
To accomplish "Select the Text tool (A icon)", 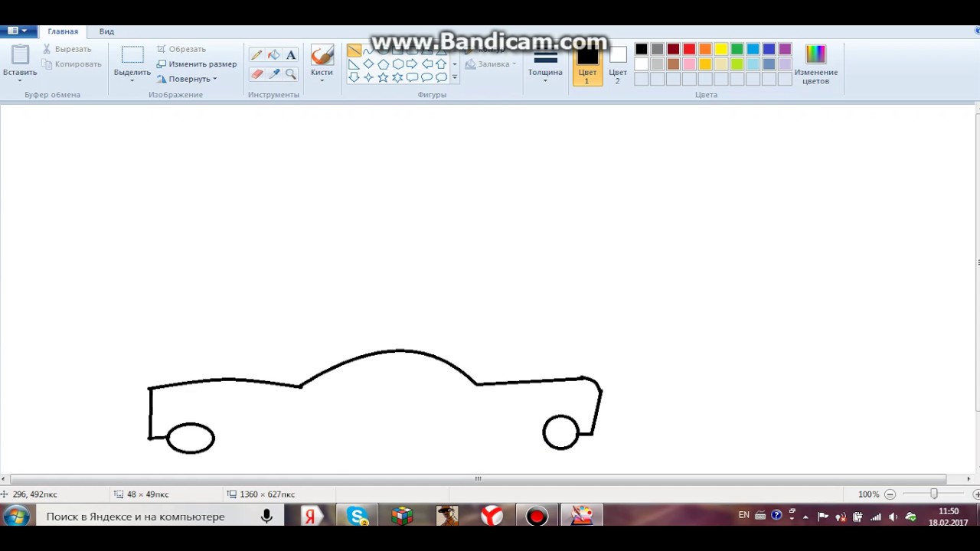I will pyautogui.click(x=291, y=55).
